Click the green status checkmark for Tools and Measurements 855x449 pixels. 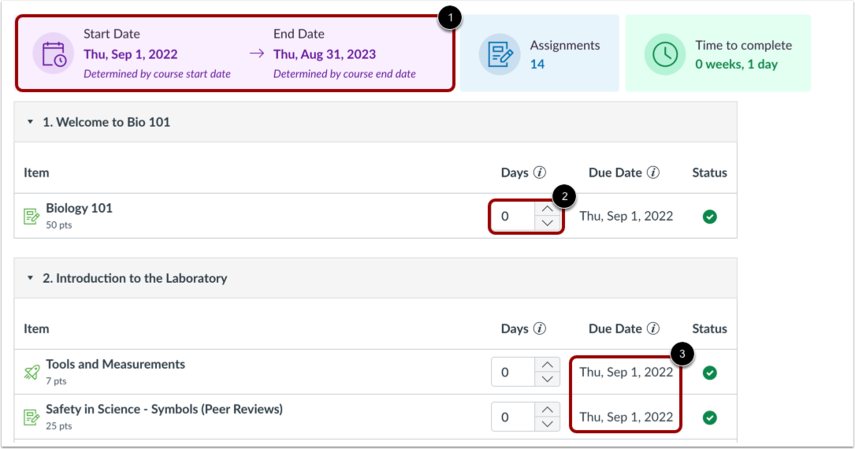click(710, 372)
